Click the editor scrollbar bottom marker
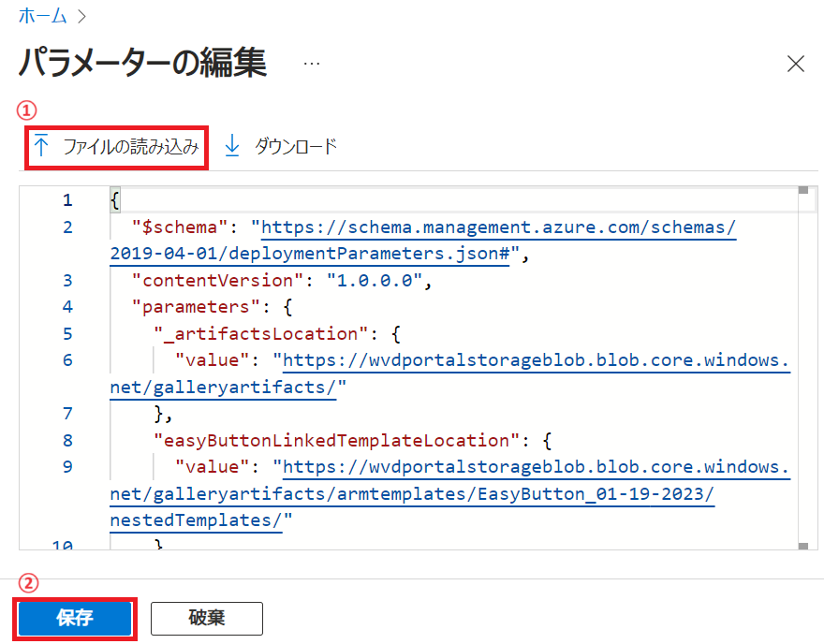This screenshot has width=824, height=644. 803,546
